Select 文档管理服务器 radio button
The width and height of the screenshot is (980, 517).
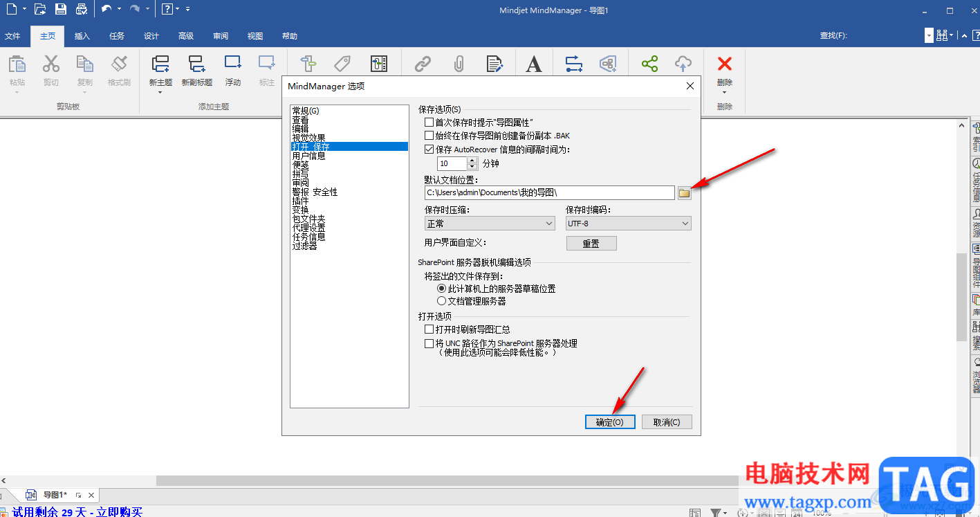442,301
